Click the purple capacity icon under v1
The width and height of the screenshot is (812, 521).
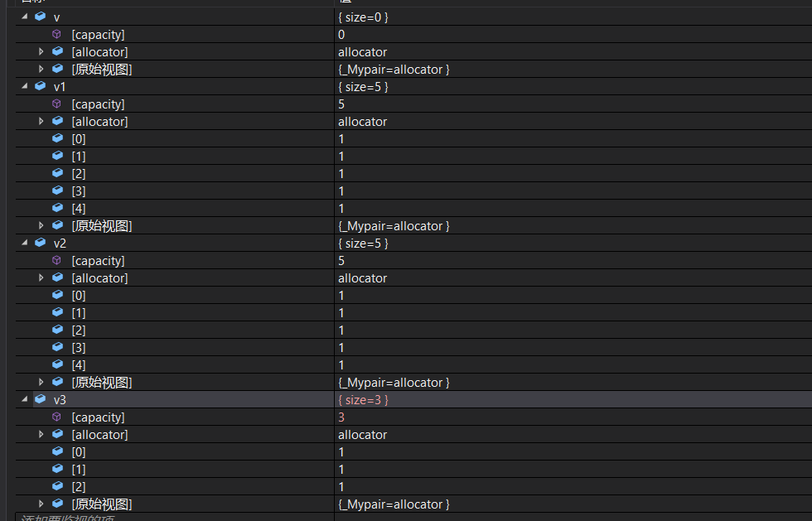click(57, 104)
